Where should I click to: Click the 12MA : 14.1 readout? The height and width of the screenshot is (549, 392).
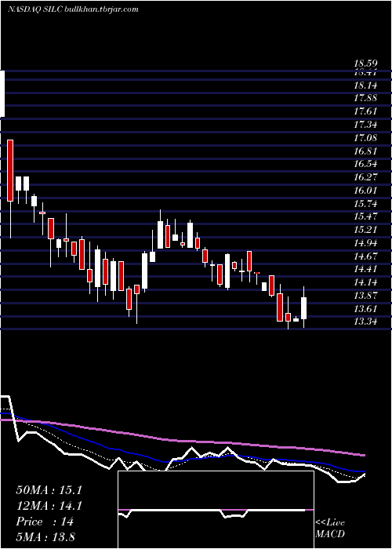coord(49,506)
